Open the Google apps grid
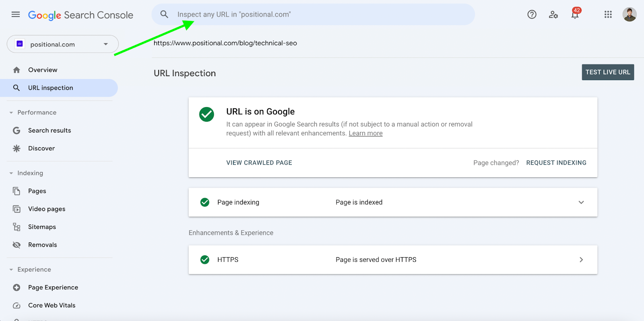The image size is (644, 321). pyautogui.click(x=608, y=14)
